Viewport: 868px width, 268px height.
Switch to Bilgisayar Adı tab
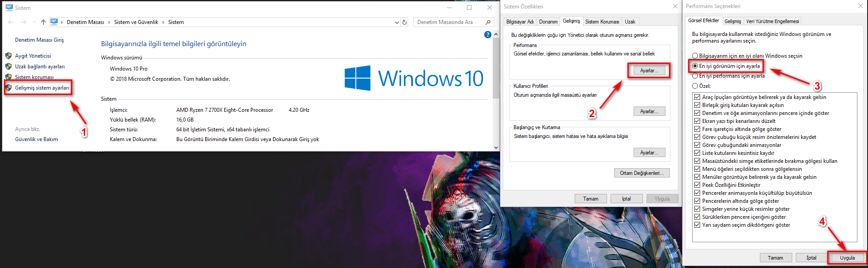point(520,22)
